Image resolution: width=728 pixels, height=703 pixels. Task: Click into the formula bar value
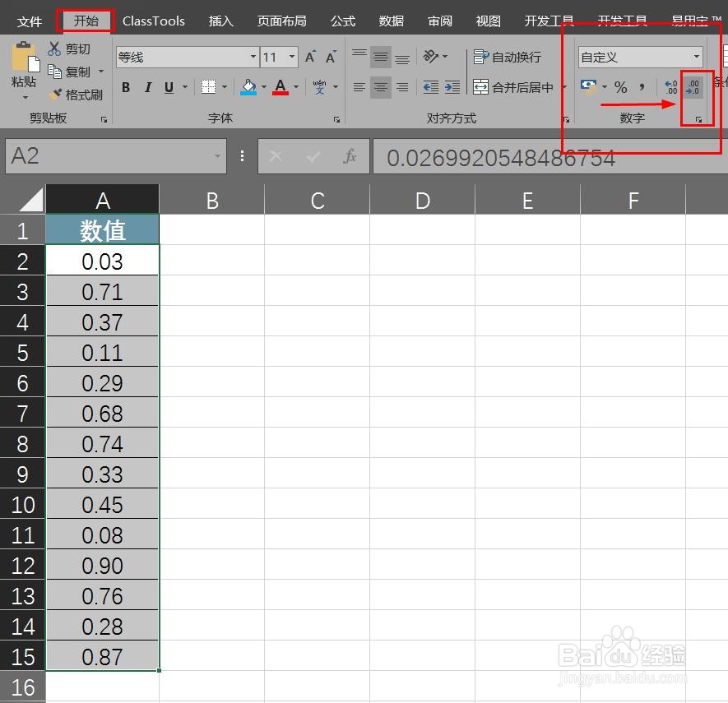(502, 158)
